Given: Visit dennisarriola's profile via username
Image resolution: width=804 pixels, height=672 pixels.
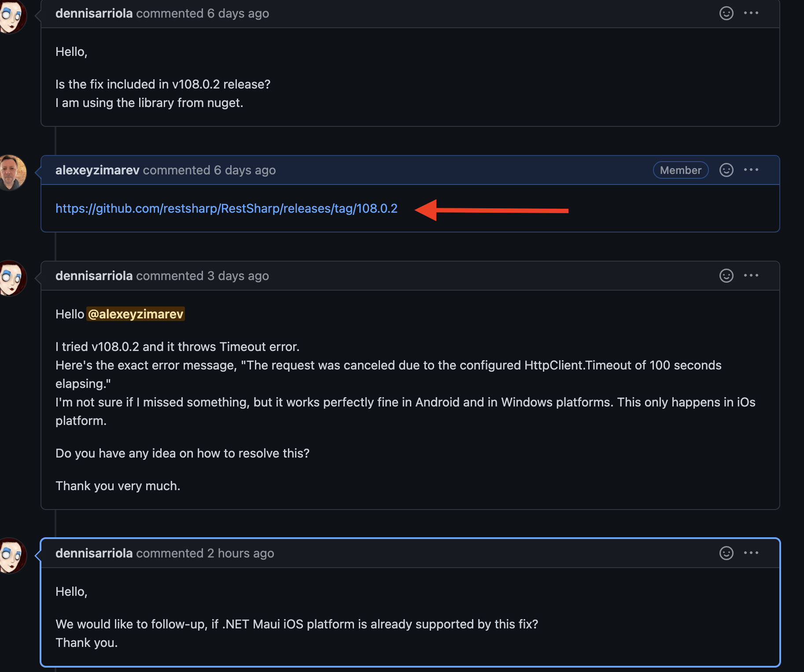Looking at the screenshot, I should [93, 13].
